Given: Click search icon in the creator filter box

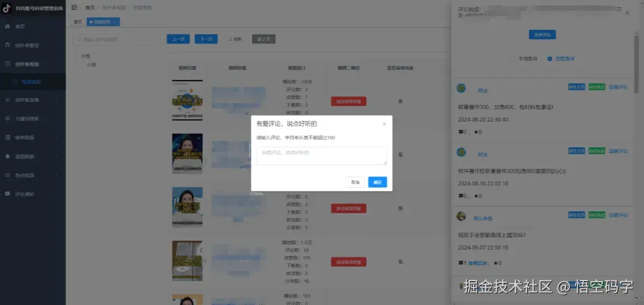Looking at the screenshot, I should 79,40.
